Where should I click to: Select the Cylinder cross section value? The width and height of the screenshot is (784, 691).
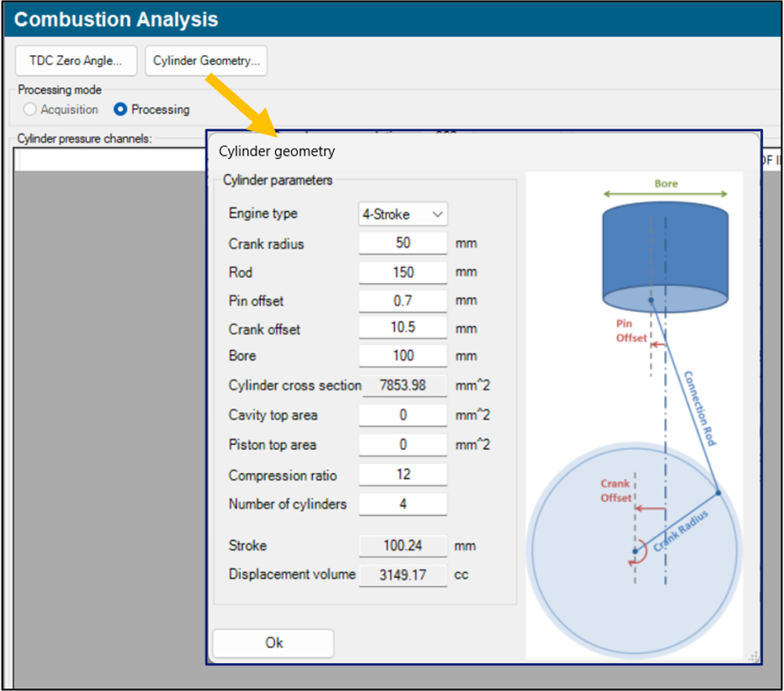404,385
